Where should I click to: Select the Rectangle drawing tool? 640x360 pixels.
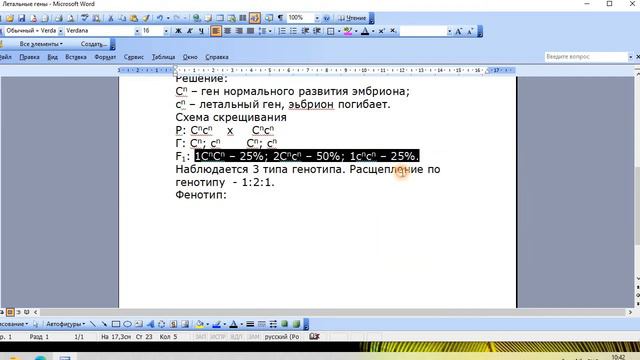[x=116, y=324]
